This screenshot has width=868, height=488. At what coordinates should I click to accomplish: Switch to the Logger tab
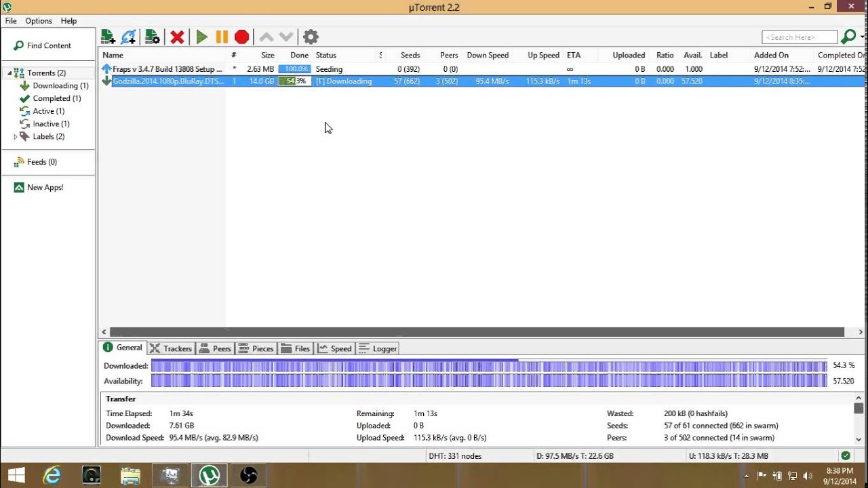[377, 348]
